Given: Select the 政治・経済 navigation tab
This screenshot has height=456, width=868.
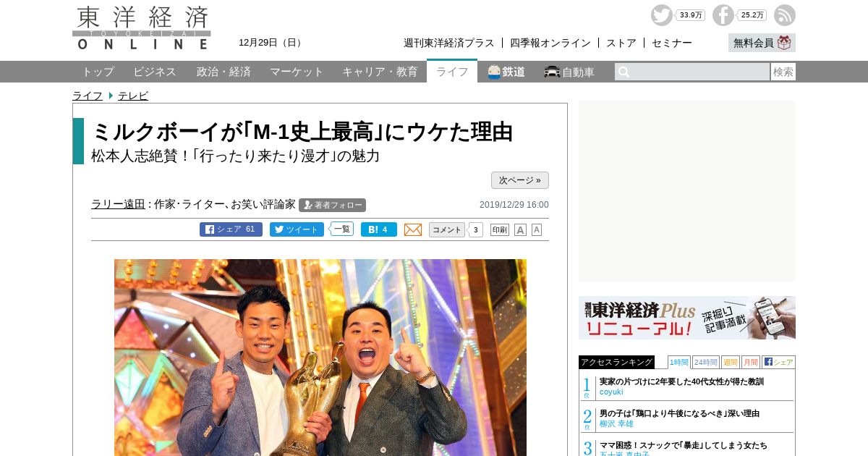Looking at the screenshot, I should click(224, 72).
